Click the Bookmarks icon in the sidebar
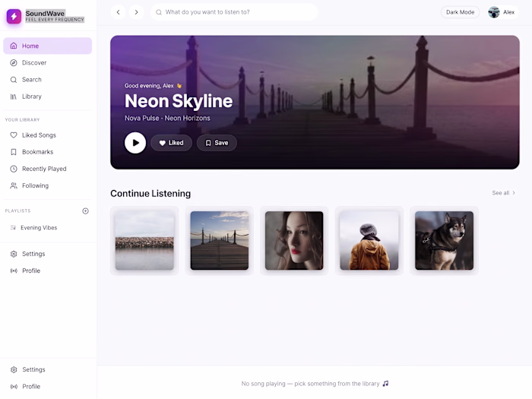 (14, 152)
